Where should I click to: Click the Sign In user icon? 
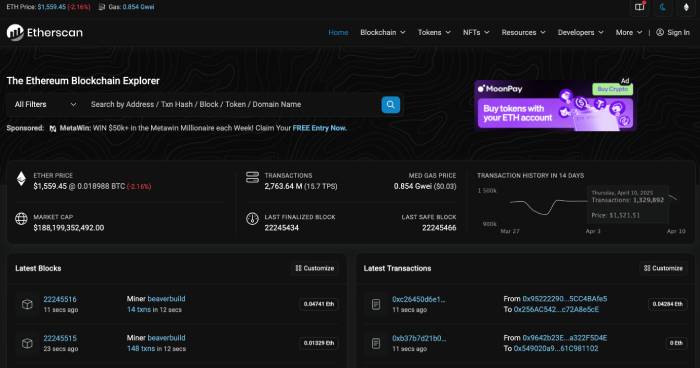pos(660,32)
